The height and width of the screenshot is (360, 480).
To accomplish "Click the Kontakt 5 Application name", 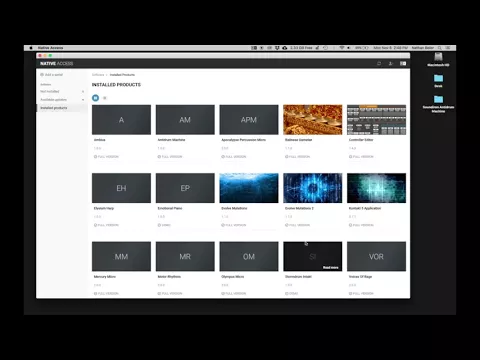I will click(365, 208).
